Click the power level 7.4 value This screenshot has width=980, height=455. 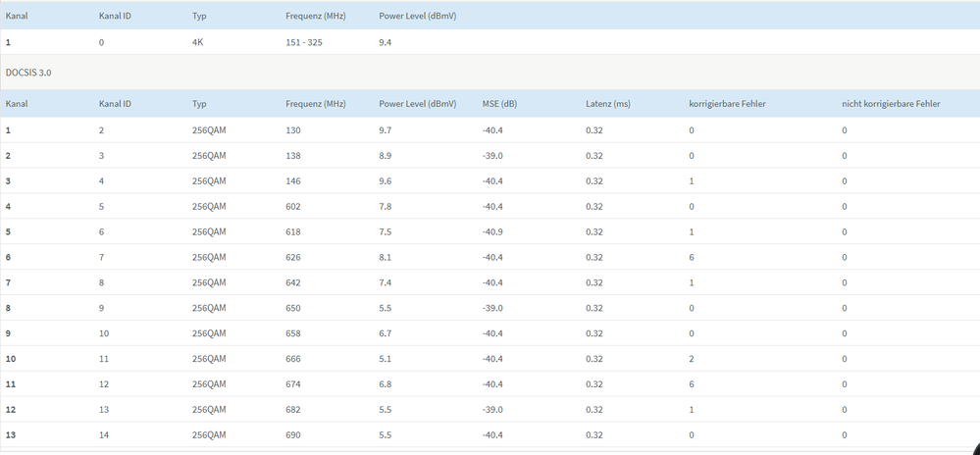[385, 282]
